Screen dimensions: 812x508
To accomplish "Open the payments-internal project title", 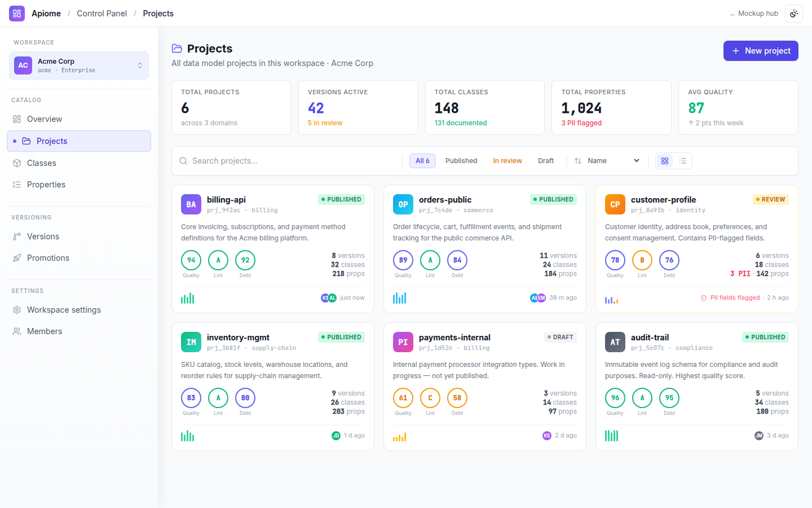I will coord(454,338).
